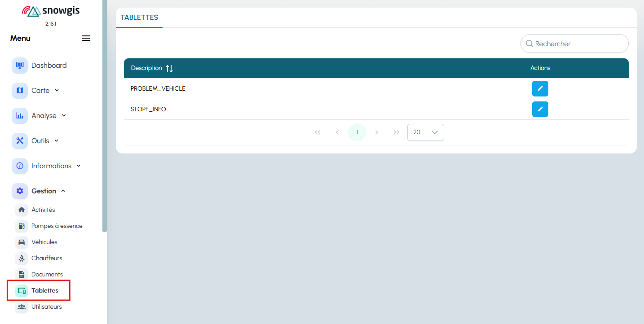
Task: Open the Documents file icon
Action: pos(22,275)
